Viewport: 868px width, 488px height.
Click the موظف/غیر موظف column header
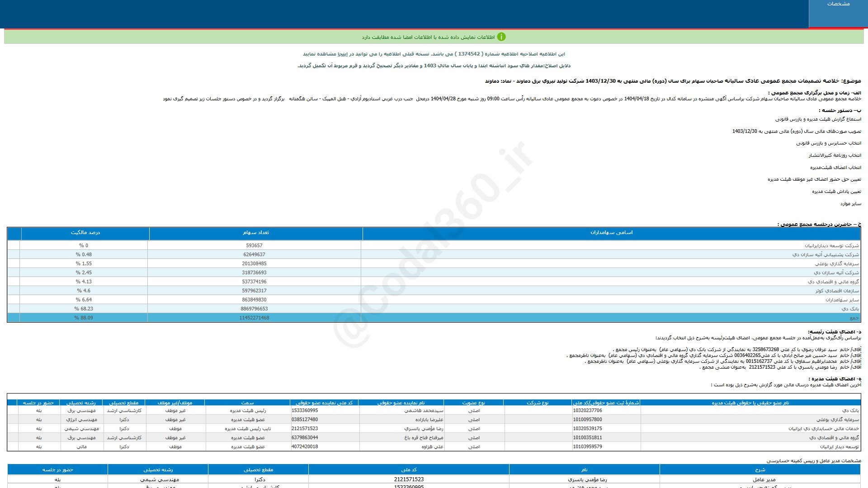tap(175, 403)
